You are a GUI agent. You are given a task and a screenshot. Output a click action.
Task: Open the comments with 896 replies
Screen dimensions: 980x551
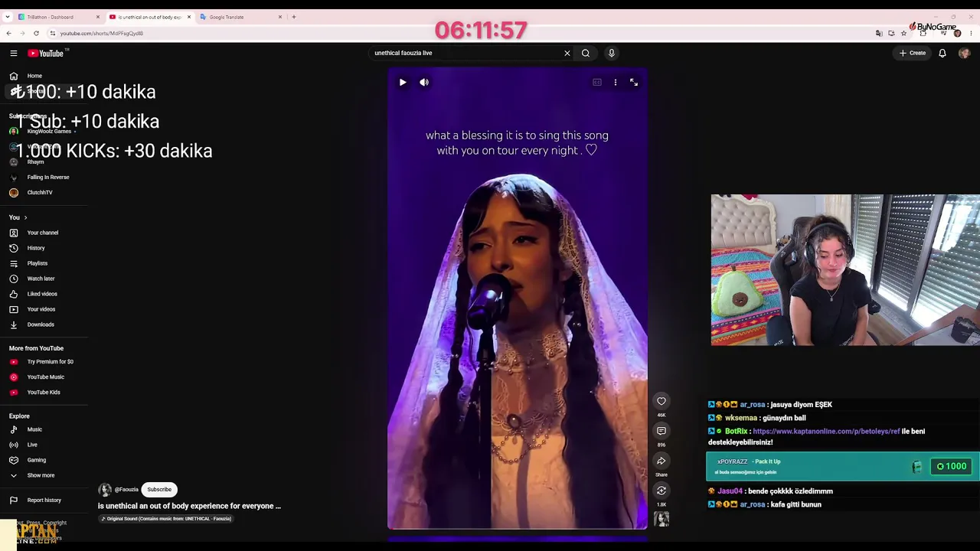661,431
